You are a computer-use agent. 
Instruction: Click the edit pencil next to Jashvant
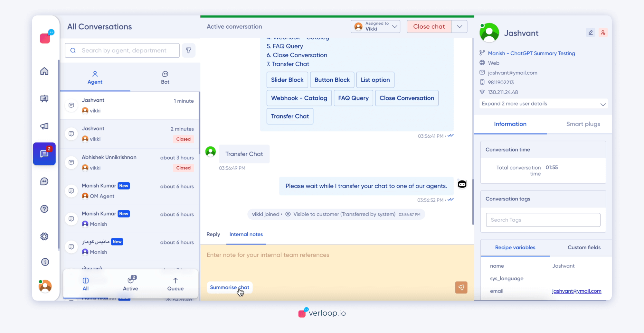pos(590,32)
